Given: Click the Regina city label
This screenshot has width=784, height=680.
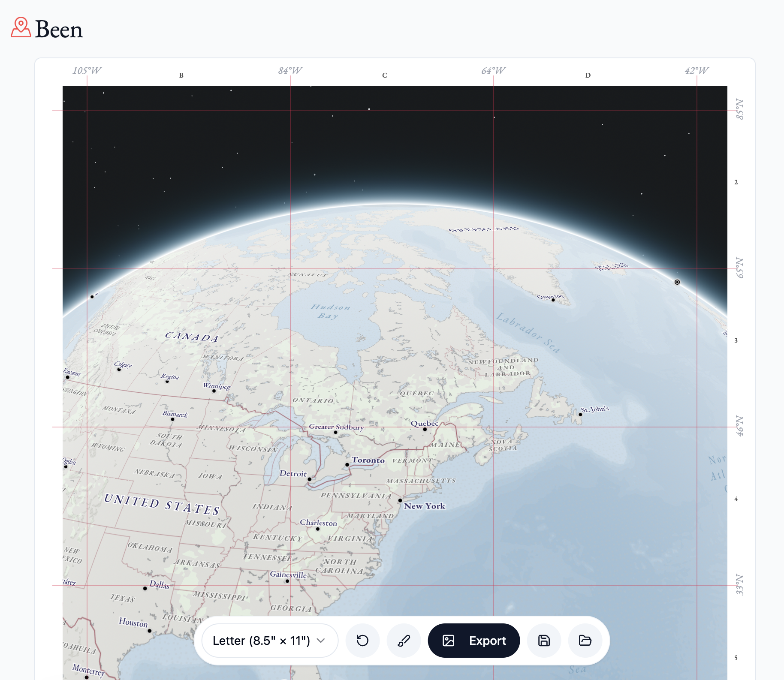Looking at the screenshot, I should pyautogui.click(x=170, y=376).
